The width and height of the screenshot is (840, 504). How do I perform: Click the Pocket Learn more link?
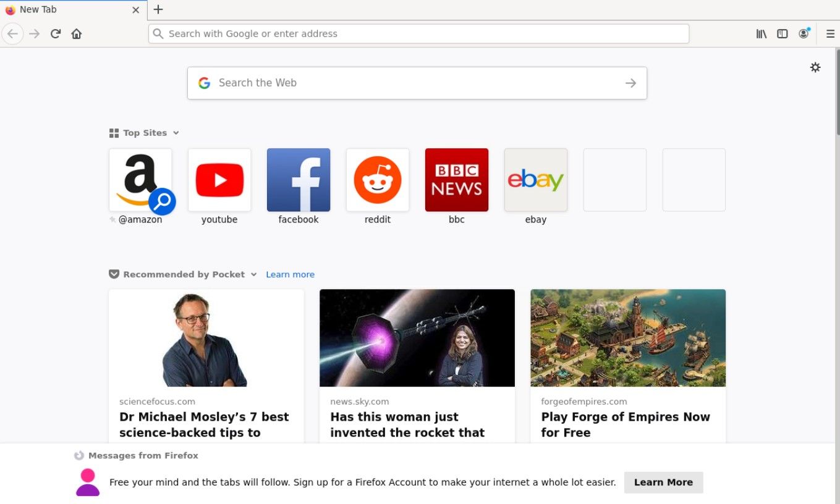click(x=290, y=274)
